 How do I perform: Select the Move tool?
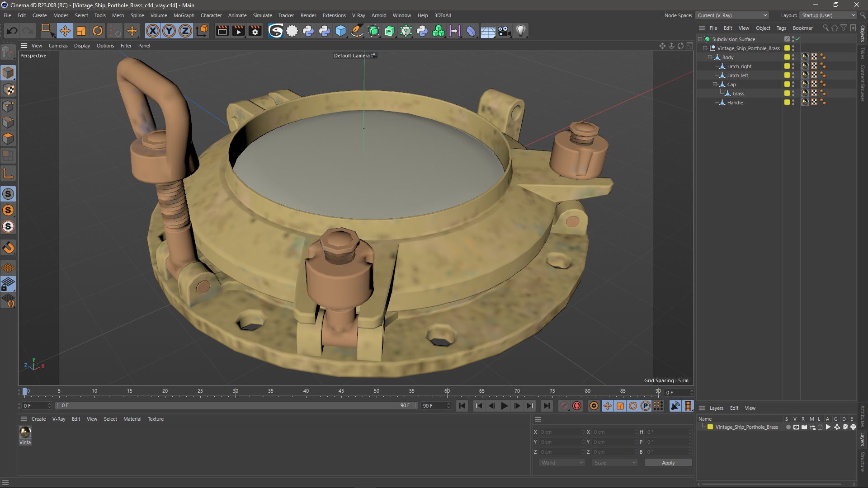click(65, 31)
